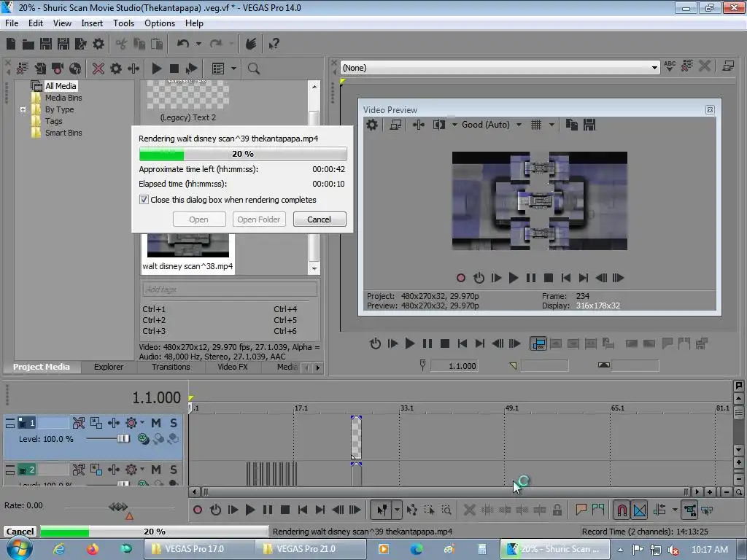Toggle Automatic Crossfades icon
The width and height of the screenshot is (747, 560).
(x=640, y=510)
